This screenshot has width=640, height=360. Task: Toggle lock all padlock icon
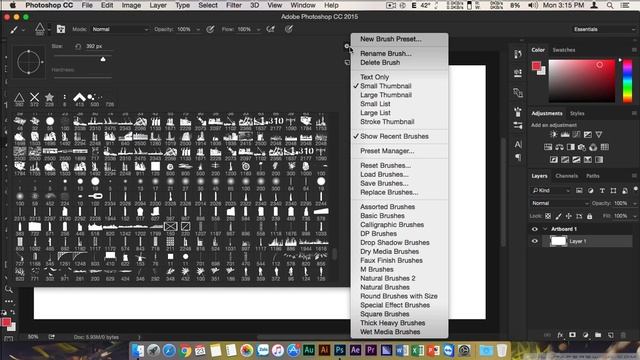click(x=589, y=216)
